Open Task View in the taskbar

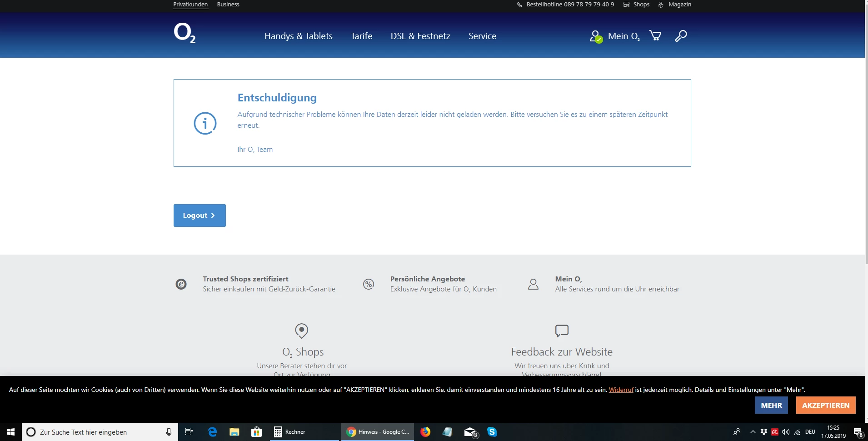tap(189, 432)
